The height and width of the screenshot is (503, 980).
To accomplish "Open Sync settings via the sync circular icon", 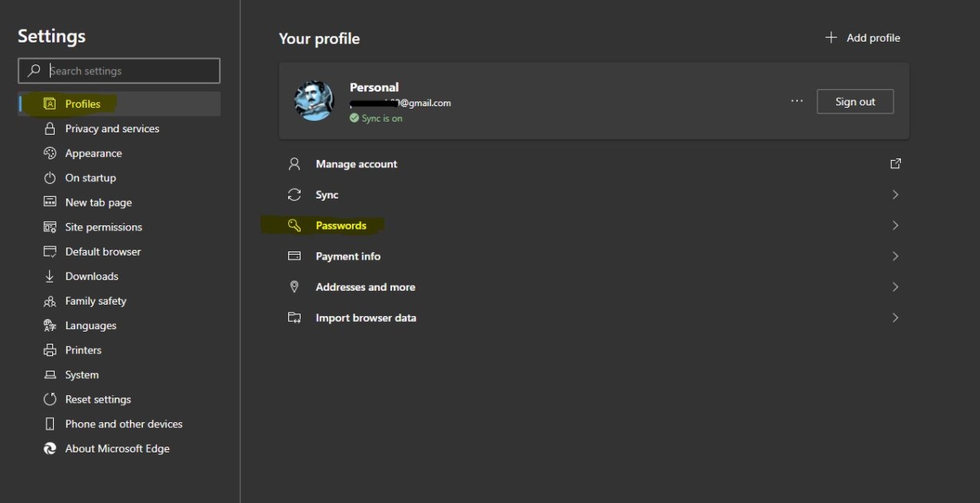I will (294, 194).
